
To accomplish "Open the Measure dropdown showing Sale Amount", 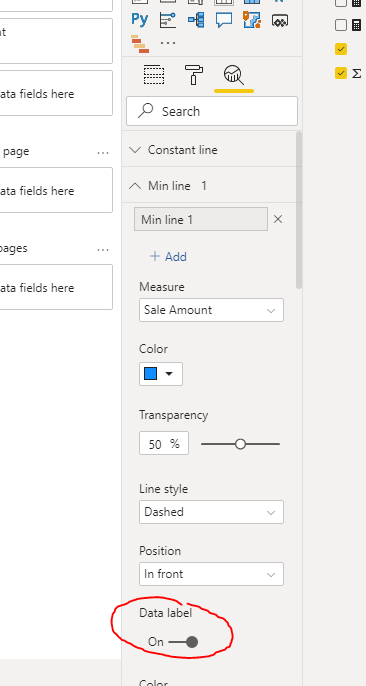I will tap(211, 310).
